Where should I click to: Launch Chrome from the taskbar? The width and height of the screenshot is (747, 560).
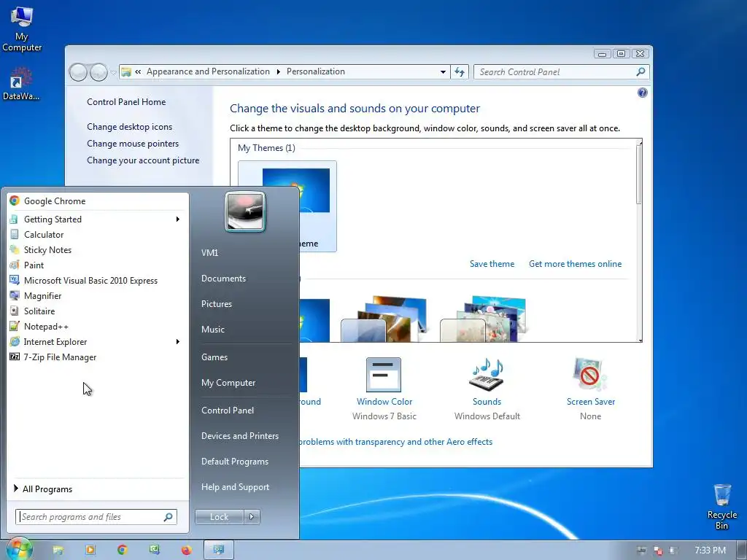[122, 550]
